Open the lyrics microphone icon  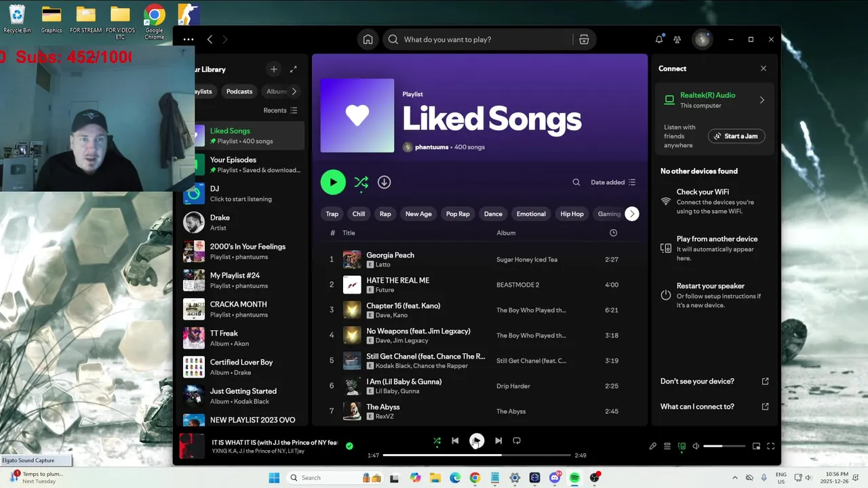click(x=652, y=446)
